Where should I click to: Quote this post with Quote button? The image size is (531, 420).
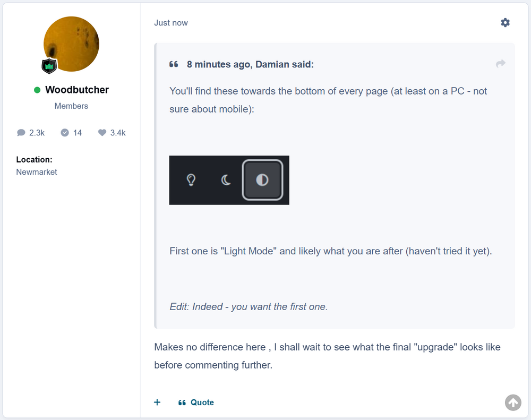tap(196, 402)
